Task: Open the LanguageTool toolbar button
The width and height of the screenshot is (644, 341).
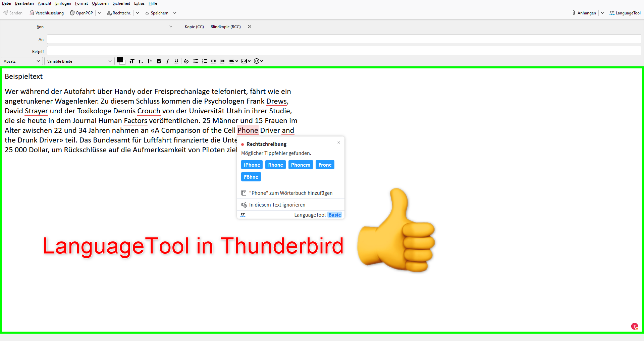Action: coord(625,13)
